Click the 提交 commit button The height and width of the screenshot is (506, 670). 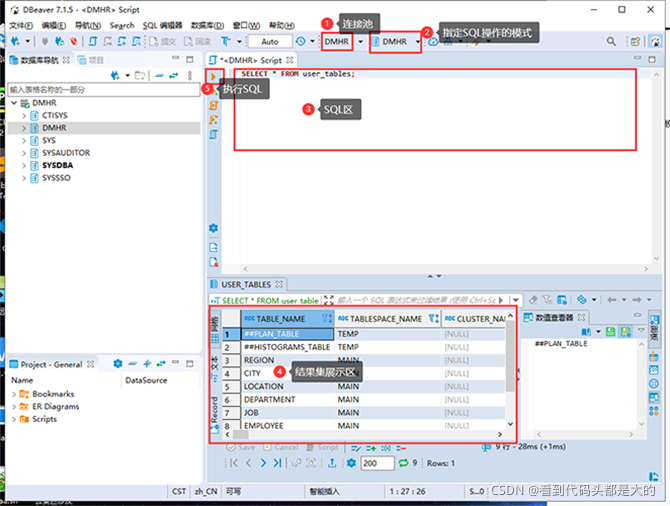163,41
